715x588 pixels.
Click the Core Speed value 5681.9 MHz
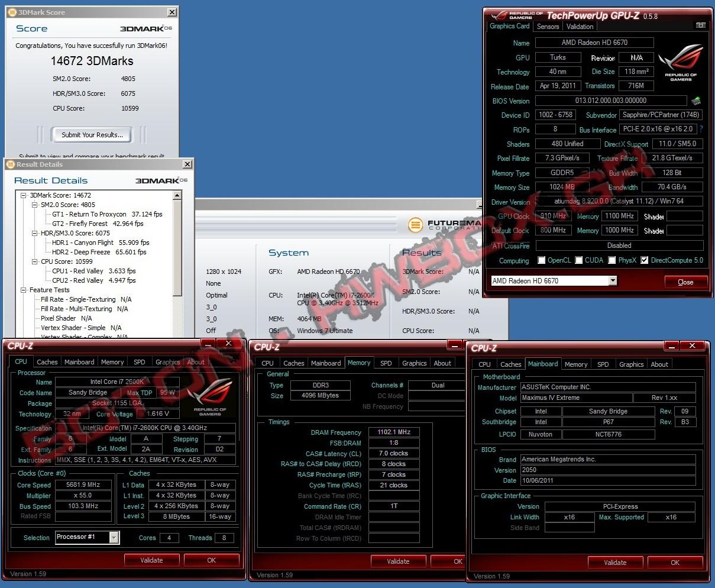pyautogui.click(x=83, y=484)
